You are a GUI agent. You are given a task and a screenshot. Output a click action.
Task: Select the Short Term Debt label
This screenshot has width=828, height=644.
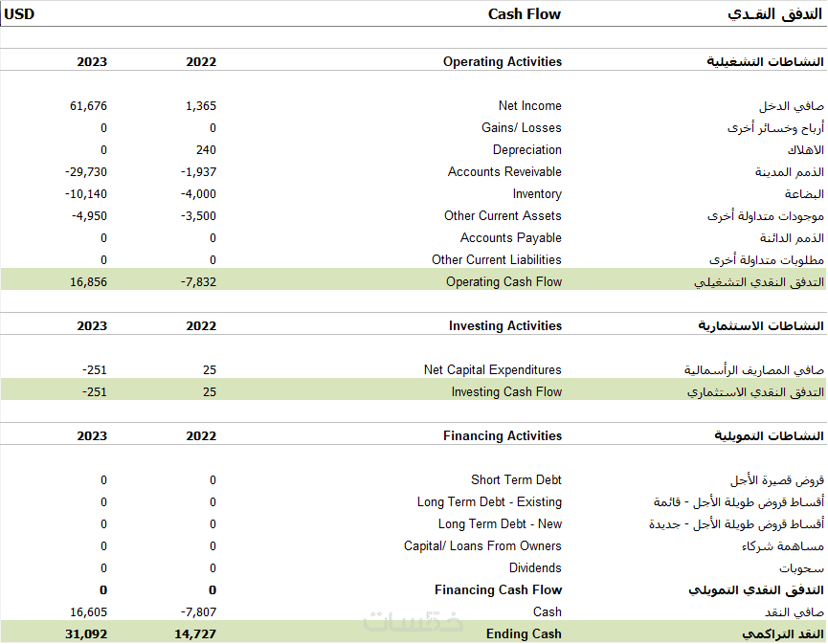click(517, 479)
